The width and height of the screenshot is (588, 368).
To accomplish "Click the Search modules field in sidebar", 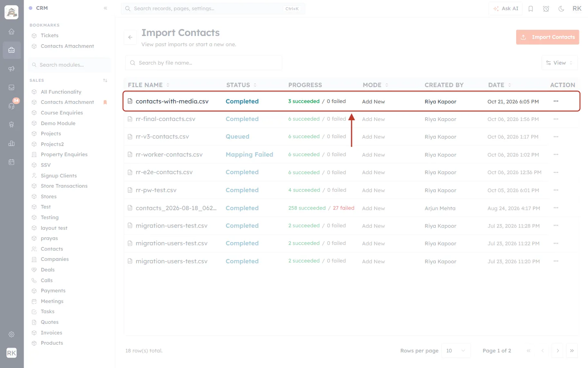I will pos(69,65).
